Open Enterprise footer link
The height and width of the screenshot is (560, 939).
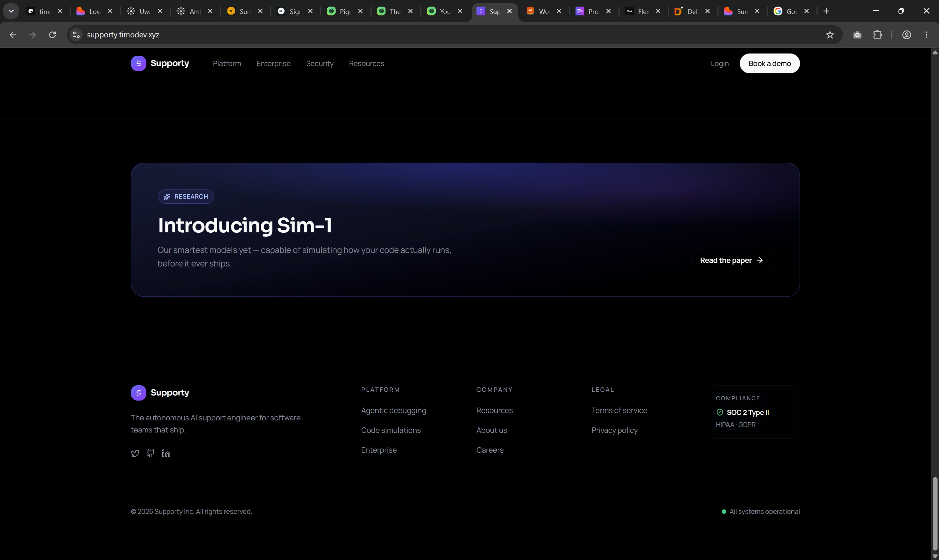point(379,450)
